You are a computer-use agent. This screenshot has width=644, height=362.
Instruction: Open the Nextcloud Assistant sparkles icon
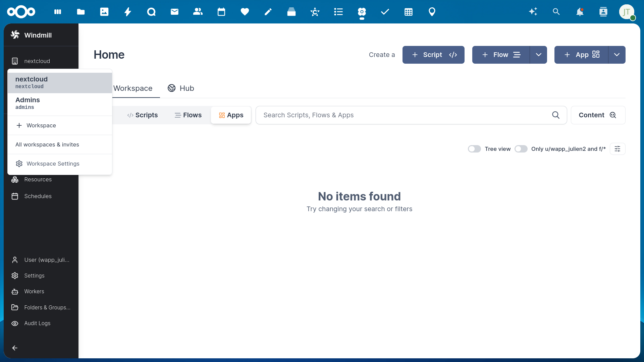533,12
